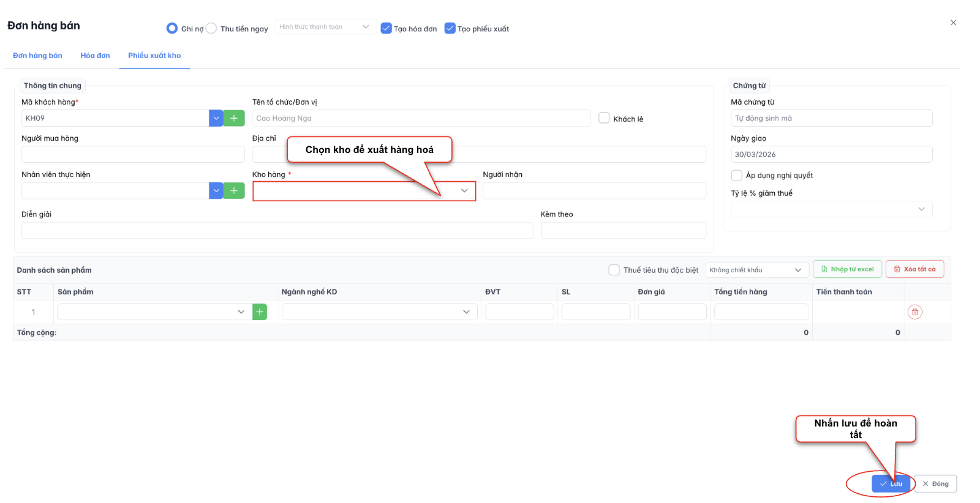Tick the Khách lẻ checkbox
980x503 pixels.
pos(604,118)
